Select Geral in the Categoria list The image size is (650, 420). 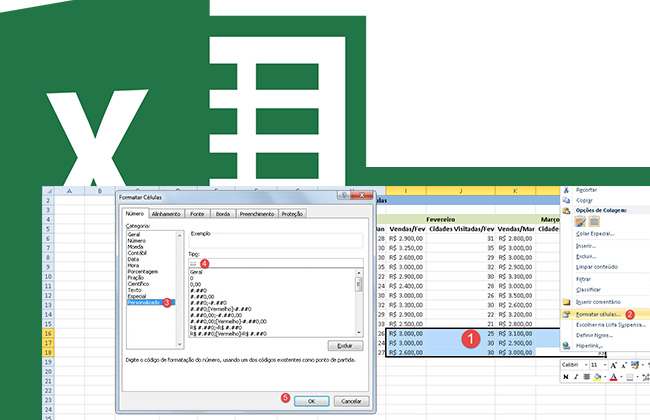click(x=133, y=234)
